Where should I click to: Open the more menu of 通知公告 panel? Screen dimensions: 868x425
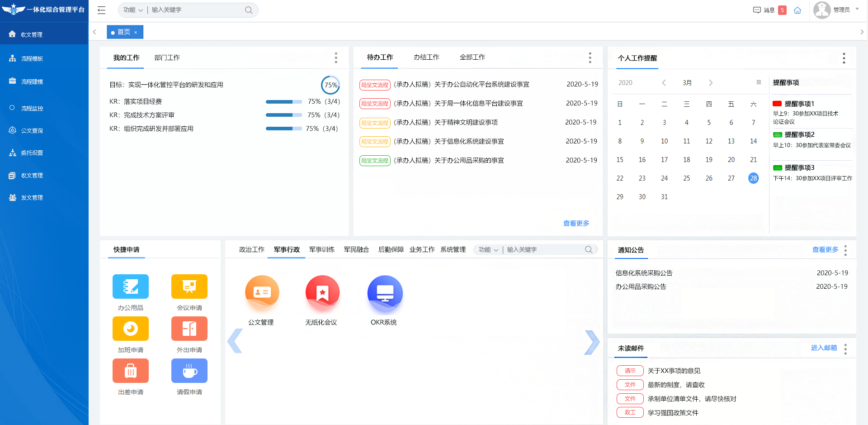845,250
